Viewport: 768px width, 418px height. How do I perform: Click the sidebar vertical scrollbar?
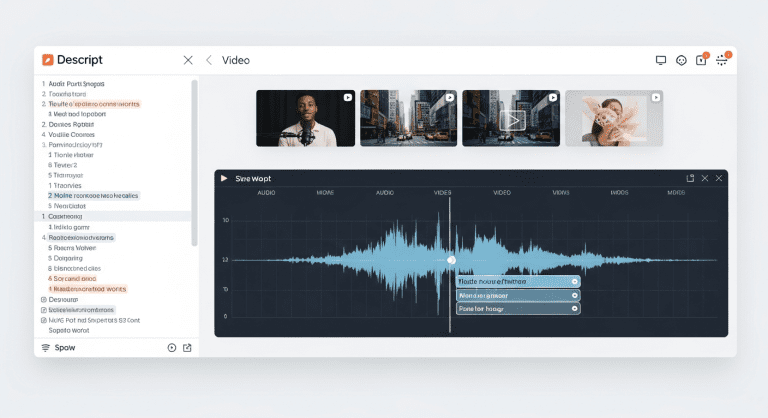(194, 160)
